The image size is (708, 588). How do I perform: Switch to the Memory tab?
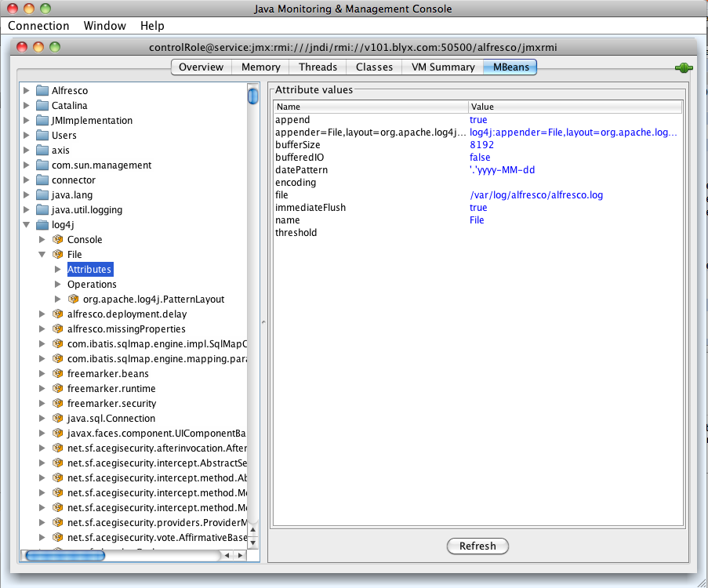[260, 67]
